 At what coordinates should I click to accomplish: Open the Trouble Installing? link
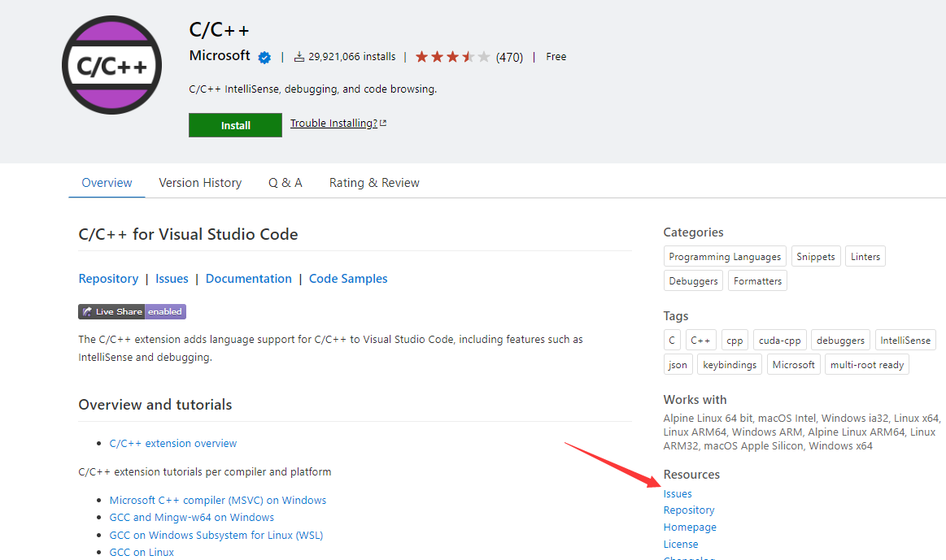(338, 123)
